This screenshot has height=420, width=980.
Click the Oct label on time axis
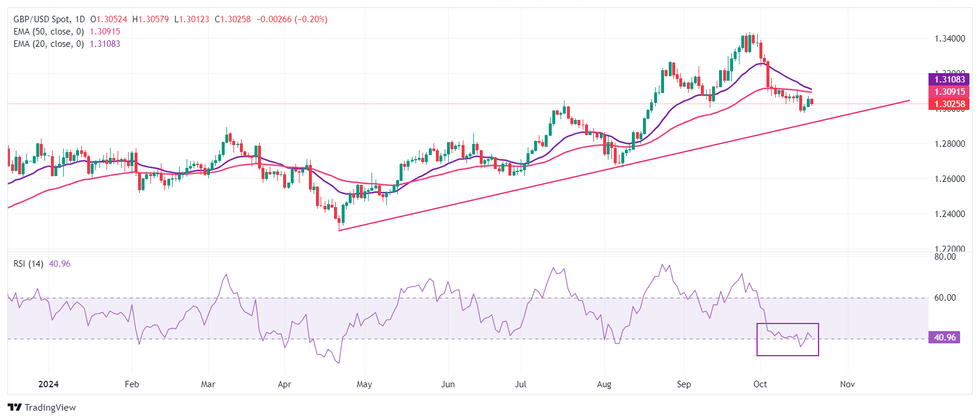point(760,384)
